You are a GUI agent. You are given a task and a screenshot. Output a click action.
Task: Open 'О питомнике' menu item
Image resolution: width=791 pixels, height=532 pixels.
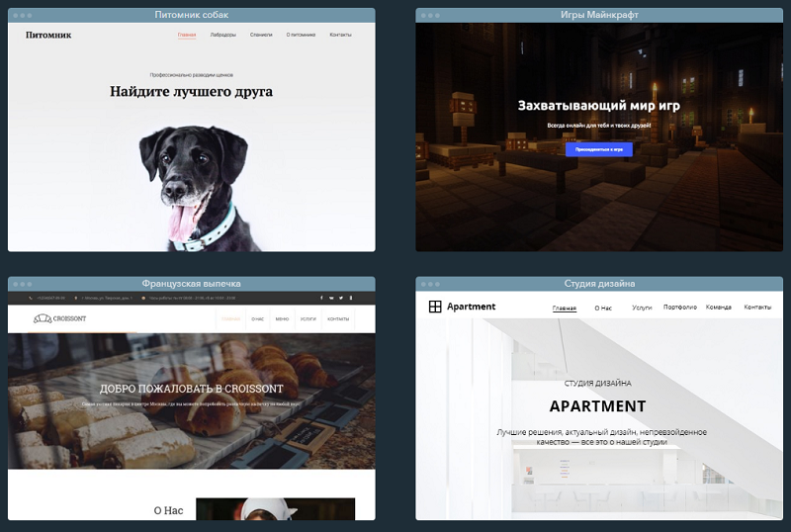[x=301, y=35]
